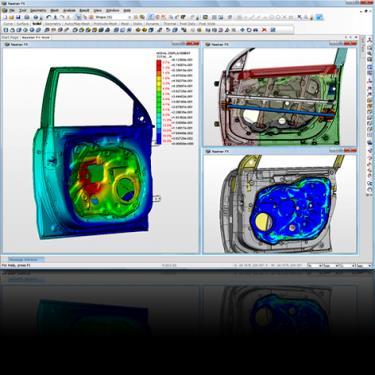Select the Auto/Map-Mesh toolbar tab
375x375 pixels.
77,24
